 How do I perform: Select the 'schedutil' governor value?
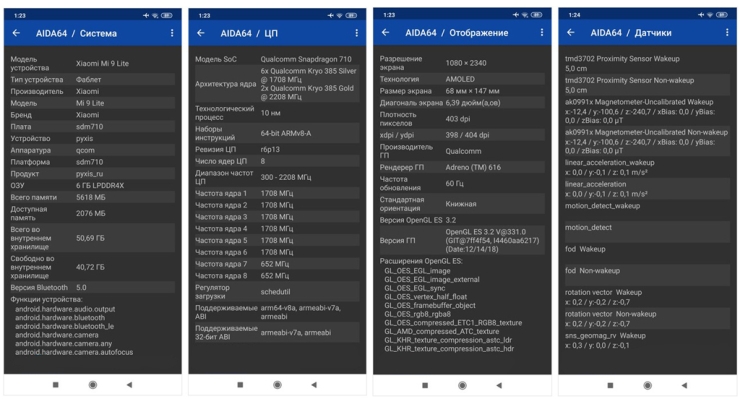(275, 292)
